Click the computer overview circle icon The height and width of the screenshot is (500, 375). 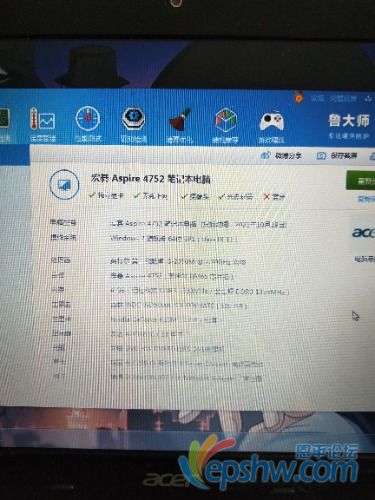point(64,184)
